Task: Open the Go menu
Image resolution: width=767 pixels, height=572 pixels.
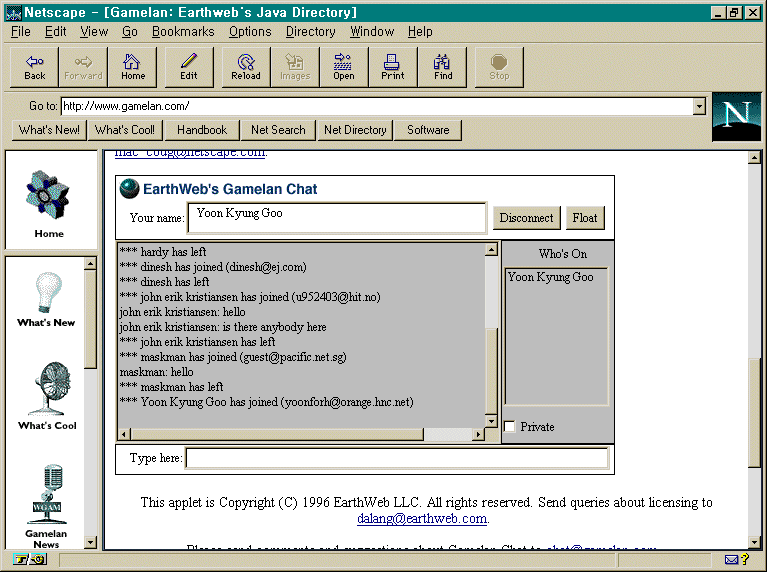Action: (130, 32)
